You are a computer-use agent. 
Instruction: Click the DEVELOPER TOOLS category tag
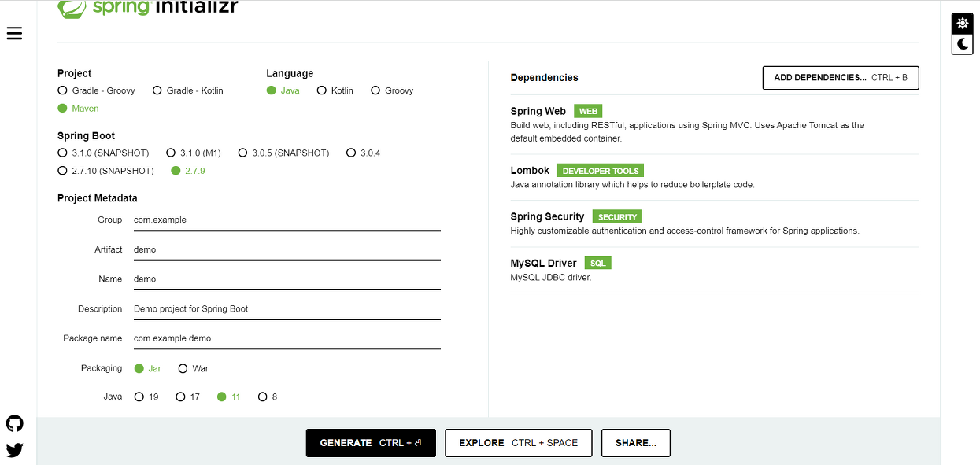tap(601, 171)
